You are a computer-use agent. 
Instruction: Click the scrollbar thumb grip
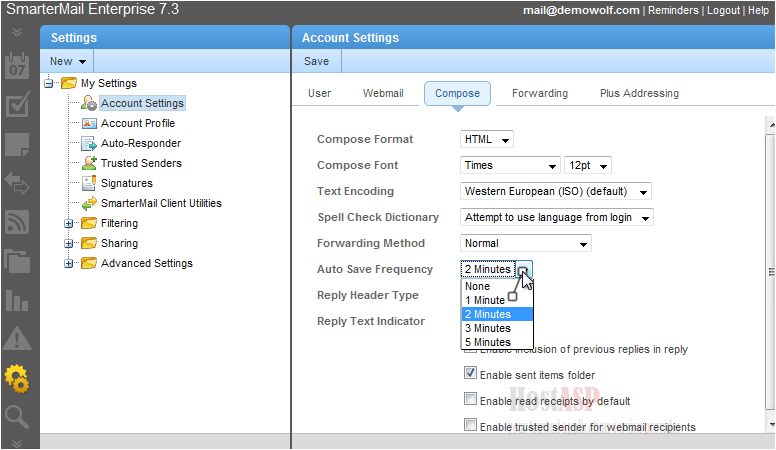(771, 271)
